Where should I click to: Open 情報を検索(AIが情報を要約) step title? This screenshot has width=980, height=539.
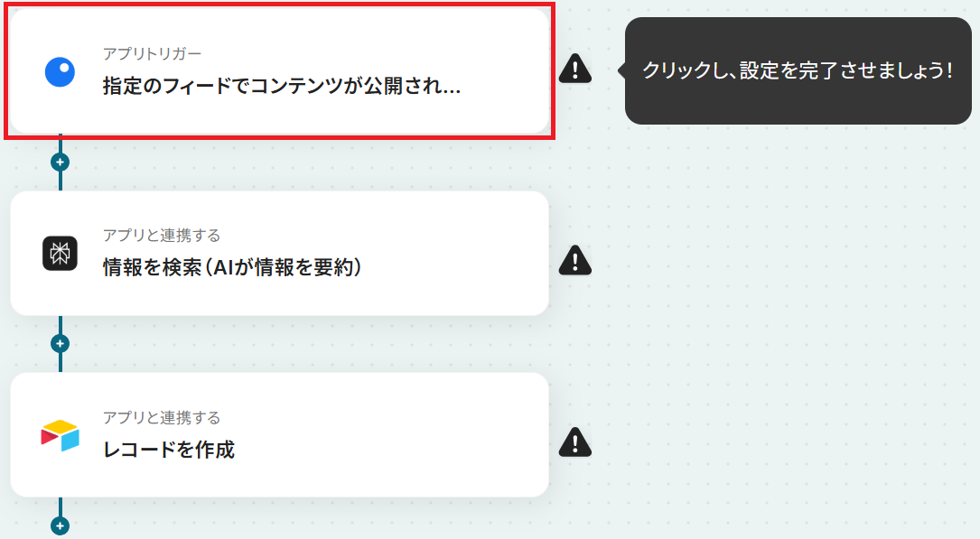[232, 267]
